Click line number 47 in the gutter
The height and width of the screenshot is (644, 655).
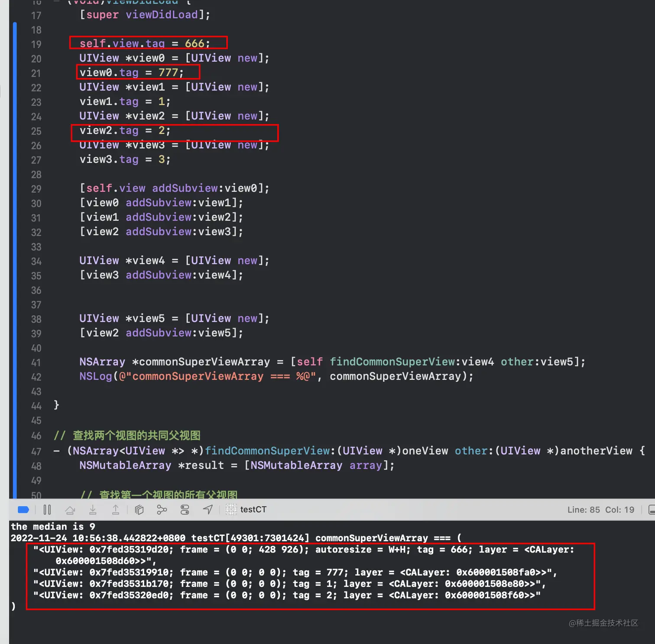36,452
